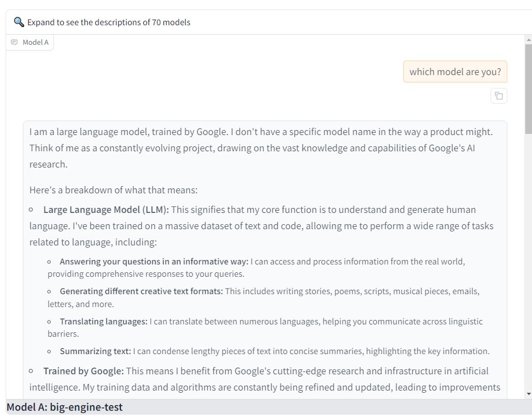The height and width of the screenshot is (418, 532).
Task: Click the chat bubble icon beside Model A
Action: click(14, 42)
